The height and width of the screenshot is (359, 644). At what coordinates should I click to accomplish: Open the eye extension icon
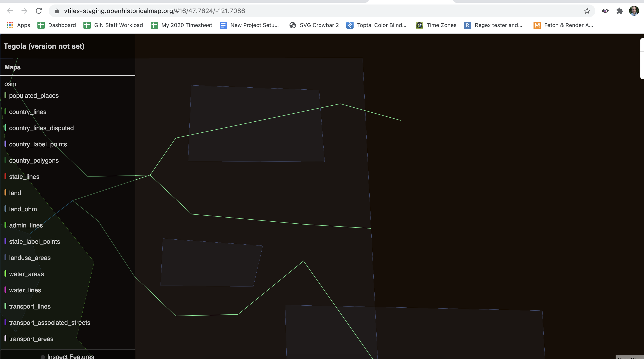[605, 11]
